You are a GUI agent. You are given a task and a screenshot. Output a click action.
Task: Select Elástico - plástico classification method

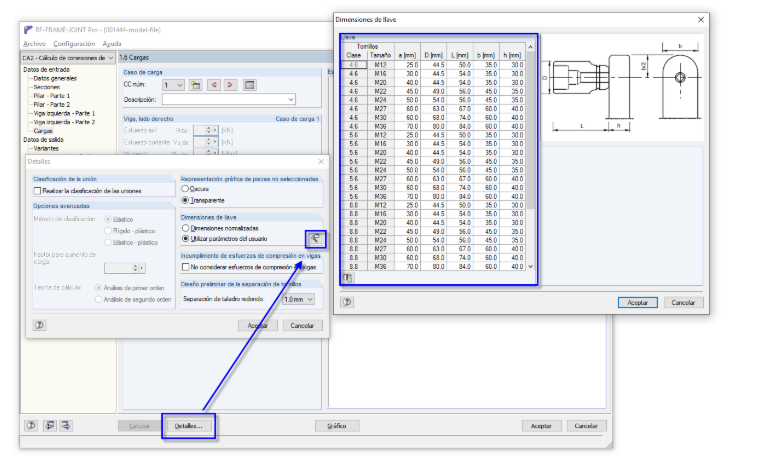108,242
